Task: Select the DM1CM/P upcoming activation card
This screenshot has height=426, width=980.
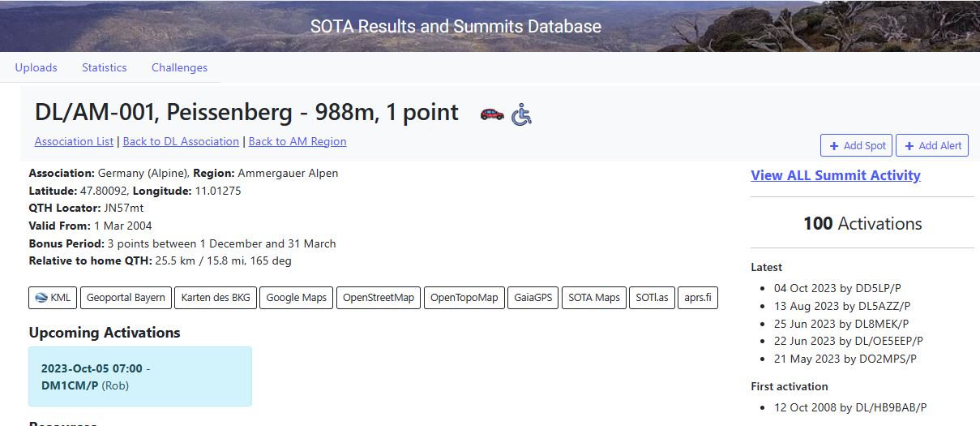Action: (x=139, y=377)
